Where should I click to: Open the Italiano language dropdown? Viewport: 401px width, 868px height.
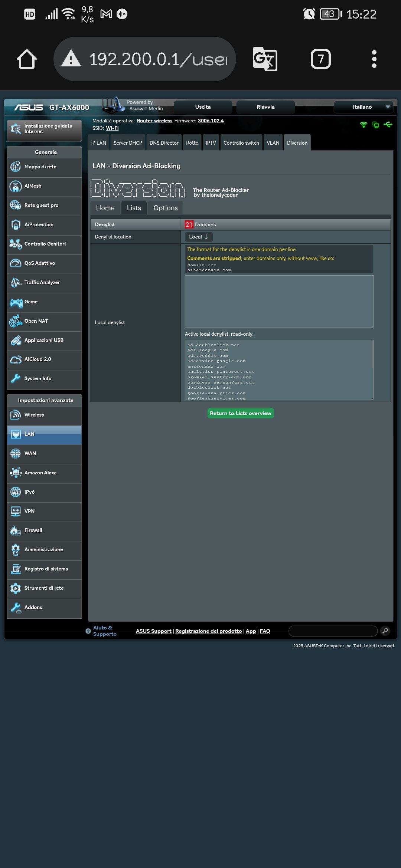pos(363,107)
